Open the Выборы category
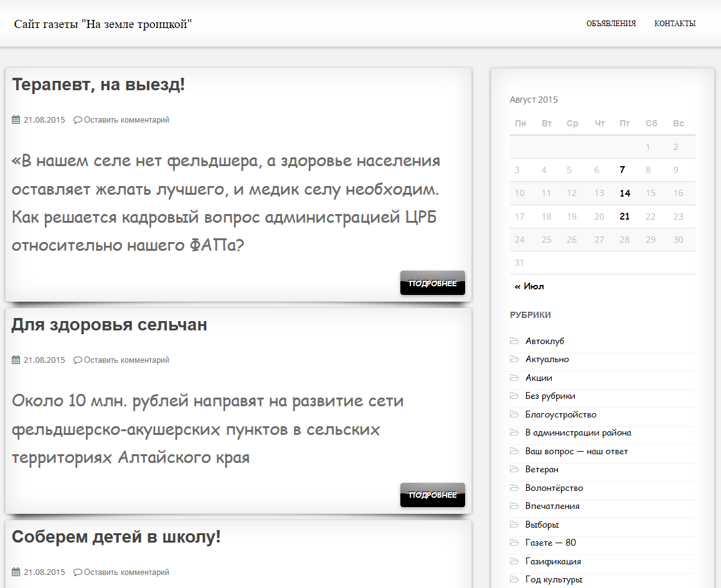The width and height of the screenshot is (721, 588). click(542, 525)
